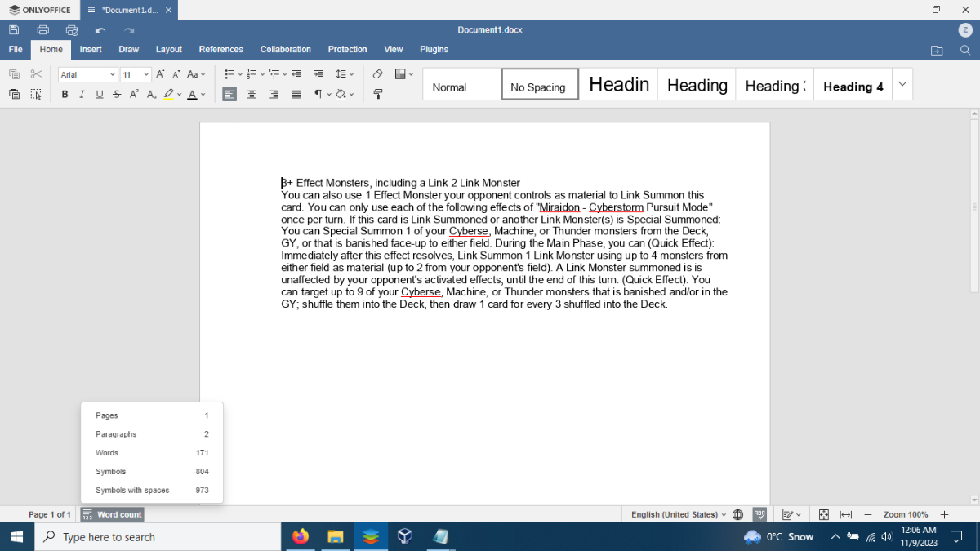Click the Word count button

tap(113, 514)
